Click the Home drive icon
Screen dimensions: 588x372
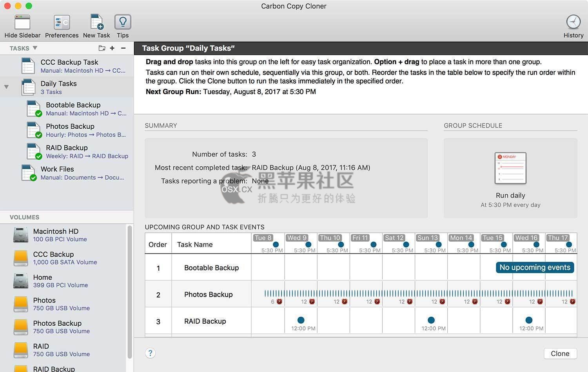21,281
